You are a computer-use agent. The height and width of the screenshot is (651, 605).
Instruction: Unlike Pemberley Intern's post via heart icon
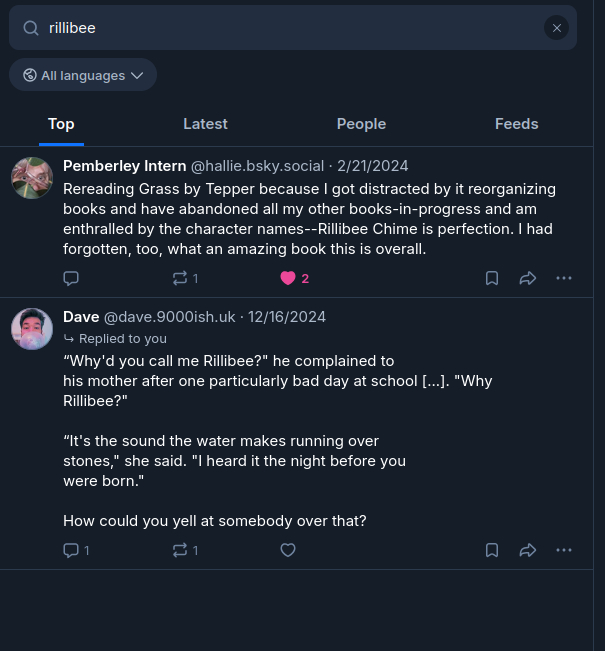click(x=288, y=278)
